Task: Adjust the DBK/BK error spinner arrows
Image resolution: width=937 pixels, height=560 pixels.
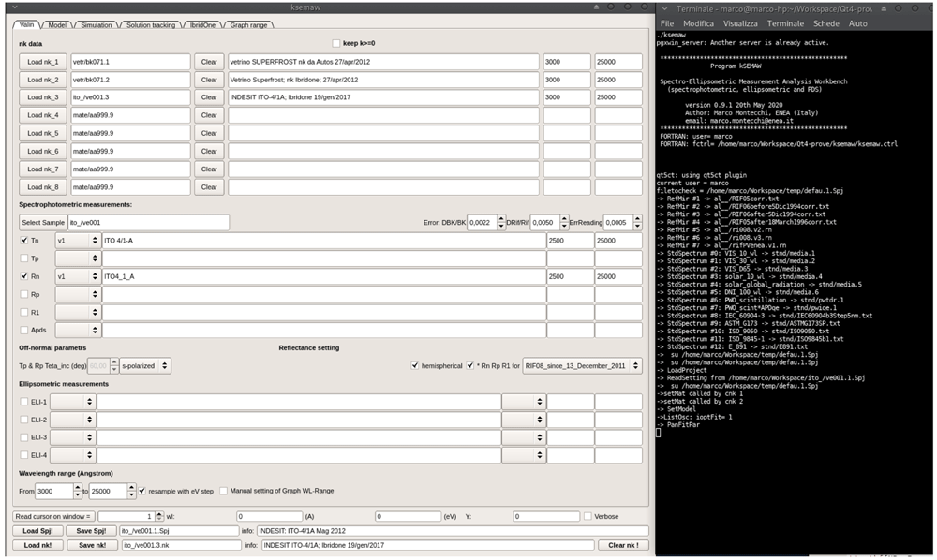Action: [501, 223]
